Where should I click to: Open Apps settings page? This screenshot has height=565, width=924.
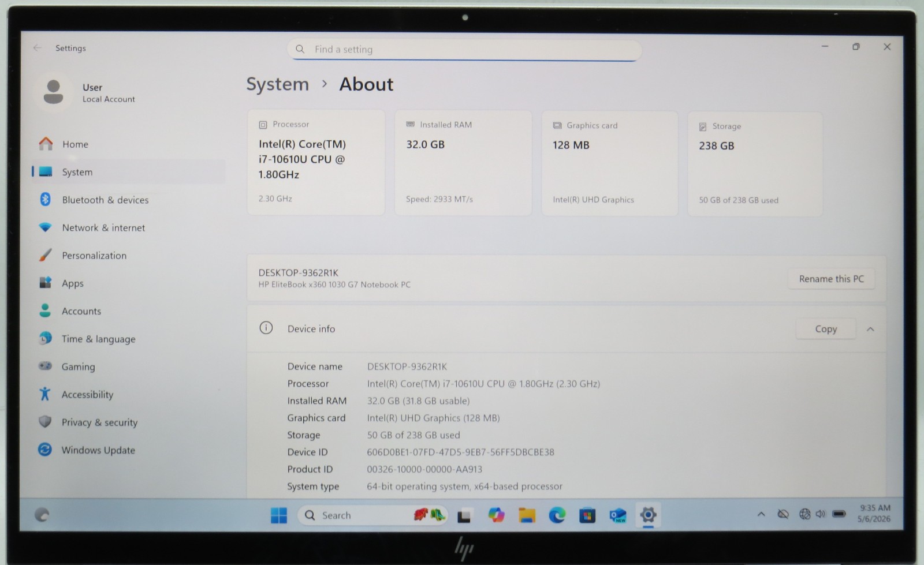(x=73, y=283)
